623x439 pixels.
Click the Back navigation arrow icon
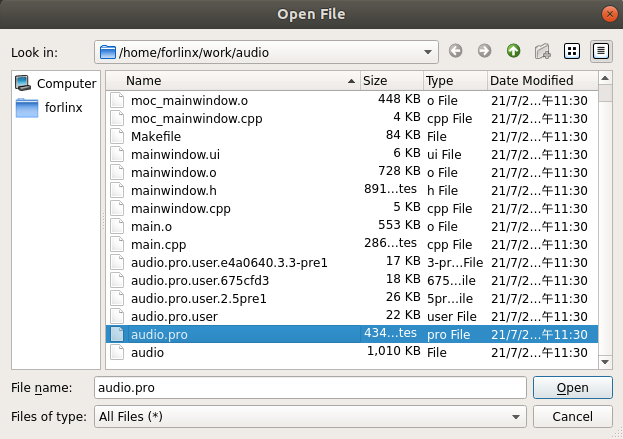click(x=456, y=51)
